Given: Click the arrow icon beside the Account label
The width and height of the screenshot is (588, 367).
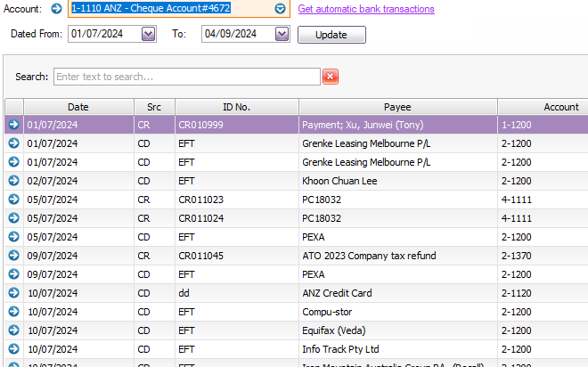Looking at the screenshot, I should tap(56, 9).
